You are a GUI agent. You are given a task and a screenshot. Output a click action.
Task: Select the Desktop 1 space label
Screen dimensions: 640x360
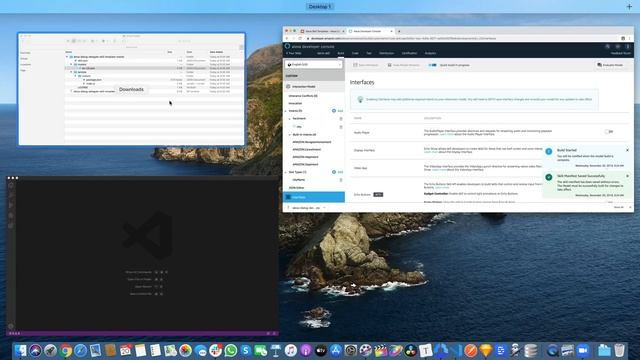[x=320, y=7]
